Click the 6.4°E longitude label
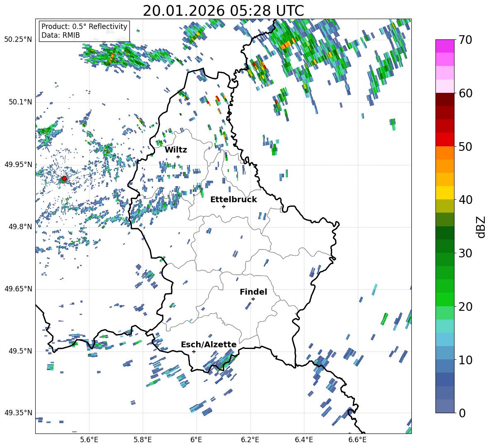The width and height of the screenshot is (491, 448). click(x=304, y=440)
